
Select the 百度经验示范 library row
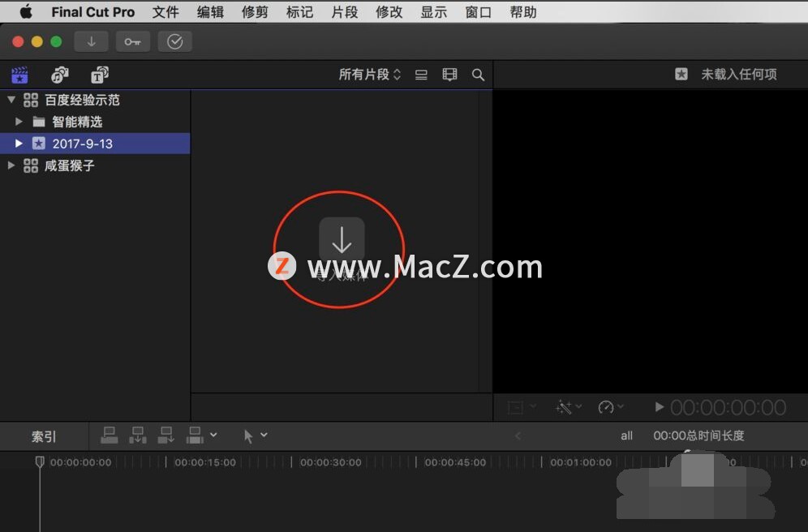point(96,100)
